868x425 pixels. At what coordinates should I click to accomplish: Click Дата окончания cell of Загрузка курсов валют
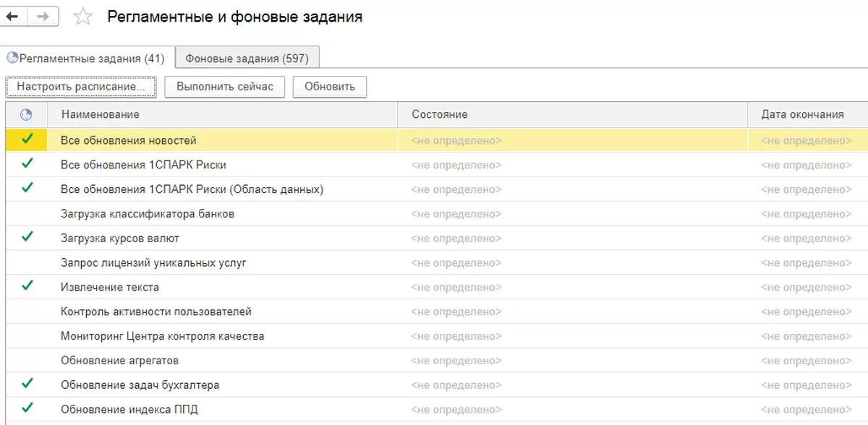point(808,238)
